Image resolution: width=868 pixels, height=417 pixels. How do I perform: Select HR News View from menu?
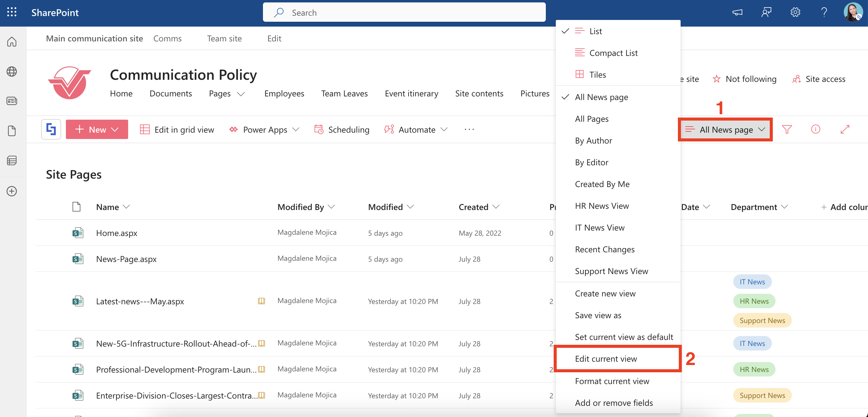[601, 206]
